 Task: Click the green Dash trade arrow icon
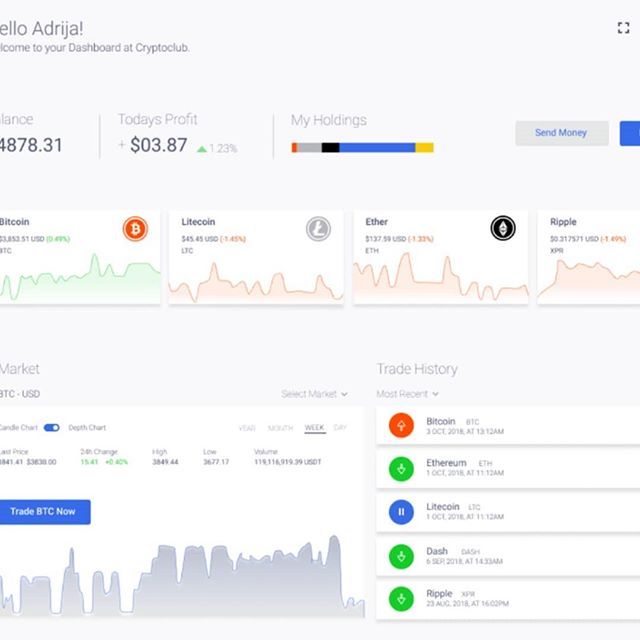coord(401,556)
